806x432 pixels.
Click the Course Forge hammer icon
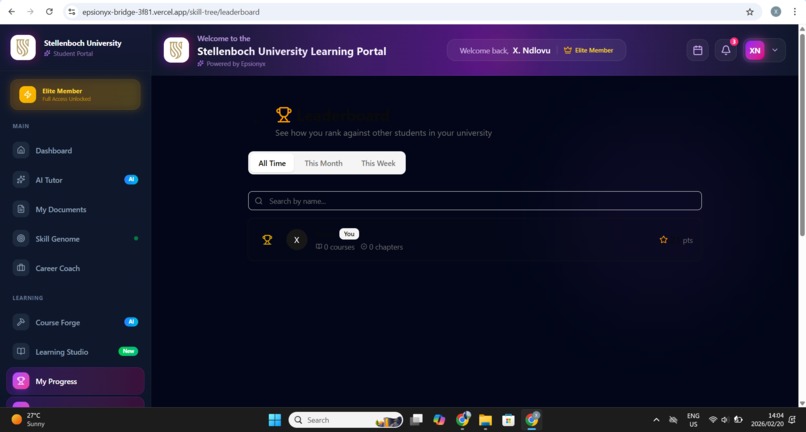click(x=21, y=322)
